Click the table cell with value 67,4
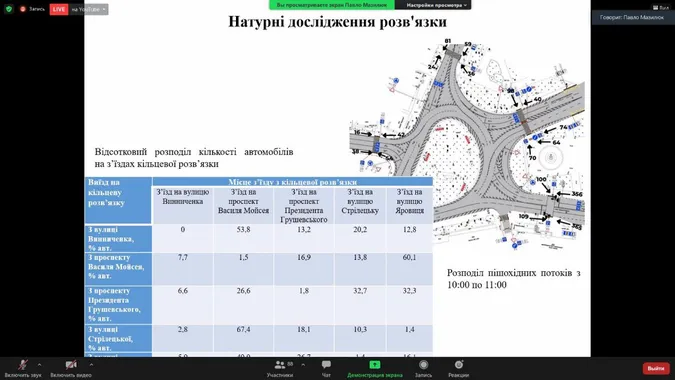The height and width of the screenshot is (380, 675). (x=243, y=338)
